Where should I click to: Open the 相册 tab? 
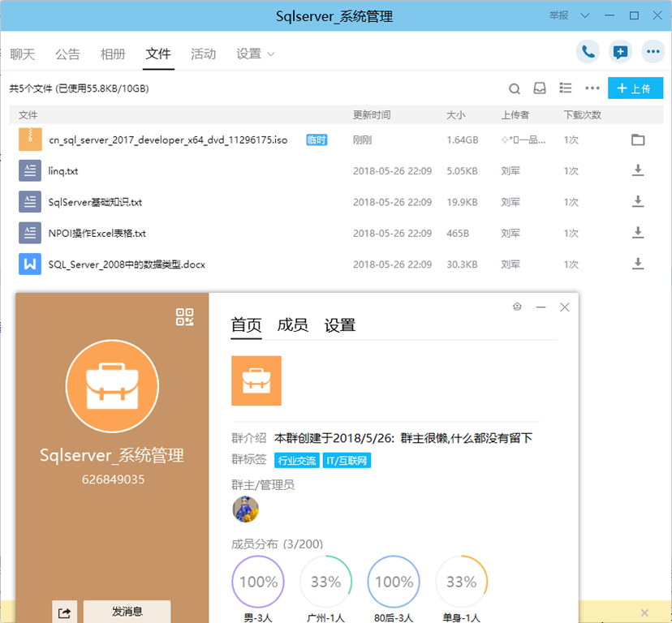pyautogui.click(x=113, y=54)
